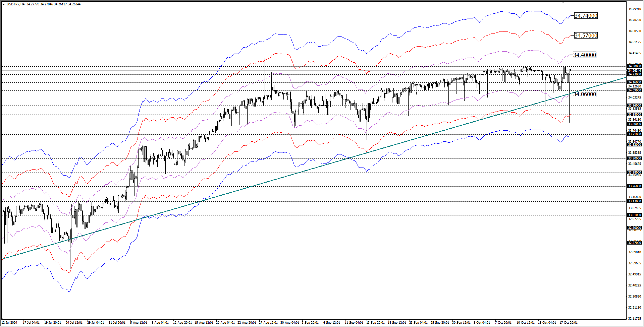The height and width of the screenshot is (327, 644).
Task: Click the 24 Jul 12:01 time label
Action: (74, 323)
